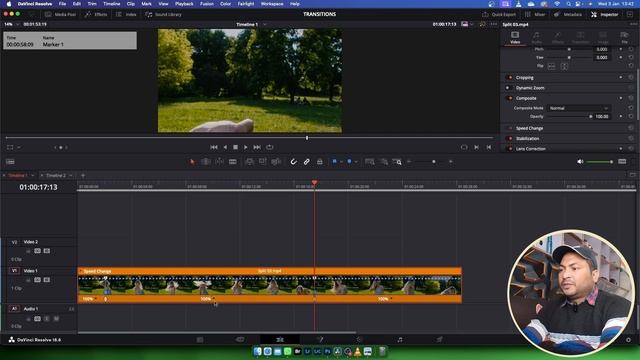Toggle Position Lock padlock icon
640x360 pixels.
point(320,162)
